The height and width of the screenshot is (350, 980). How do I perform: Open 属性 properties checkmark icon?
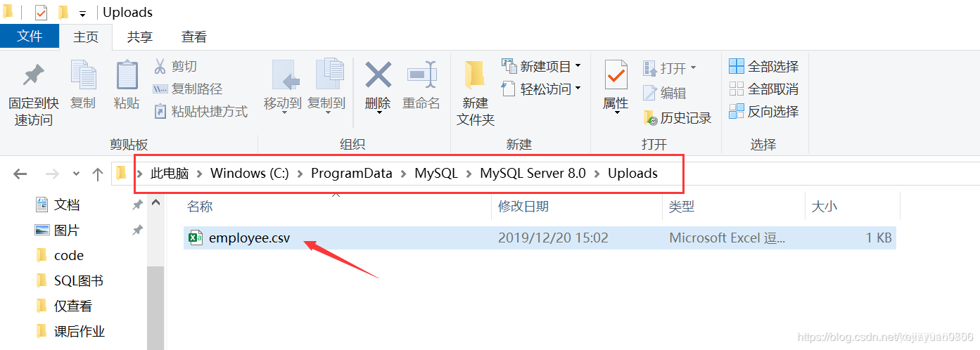tap(616, 75)
